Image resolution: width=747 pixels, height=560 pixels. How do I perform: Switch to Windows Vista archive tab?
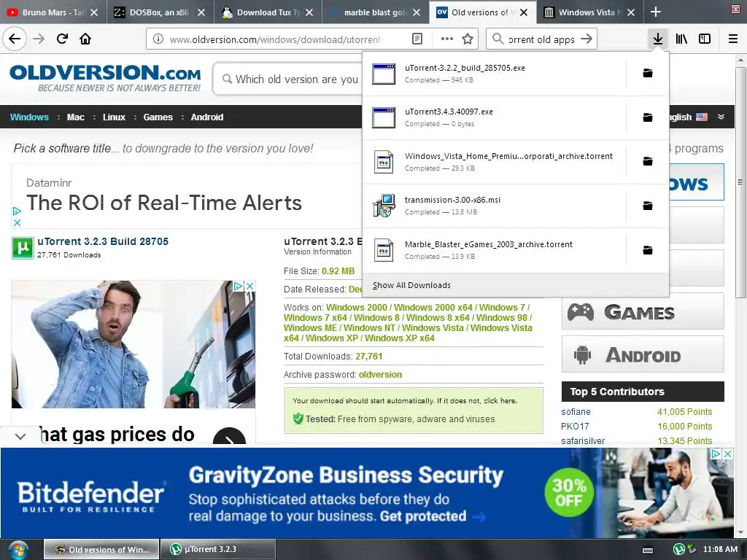pyautogui.click(x=590, y=12)
